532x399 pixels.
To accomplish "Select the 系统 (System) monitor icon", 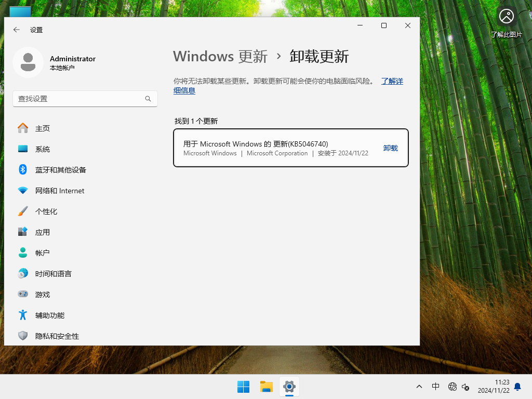I will (23, 149).
